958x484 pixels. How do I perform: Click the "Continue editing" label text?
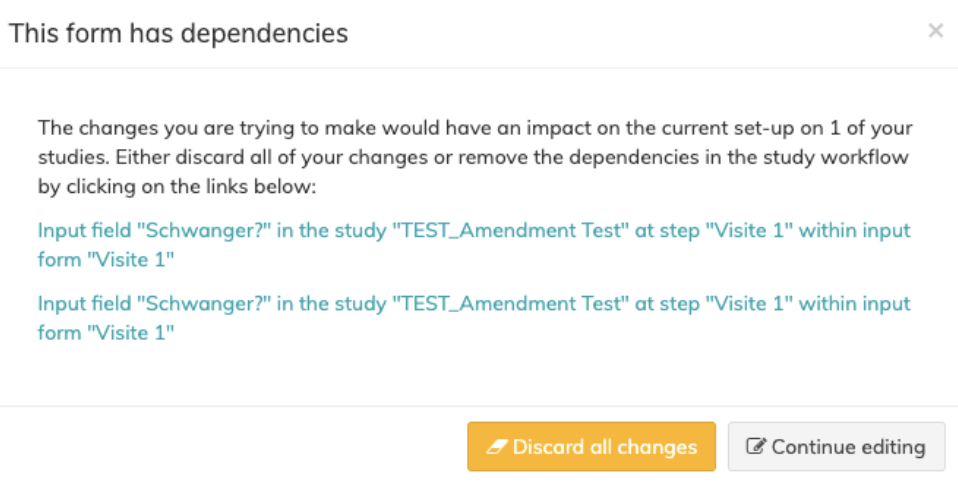click(848, 447)
